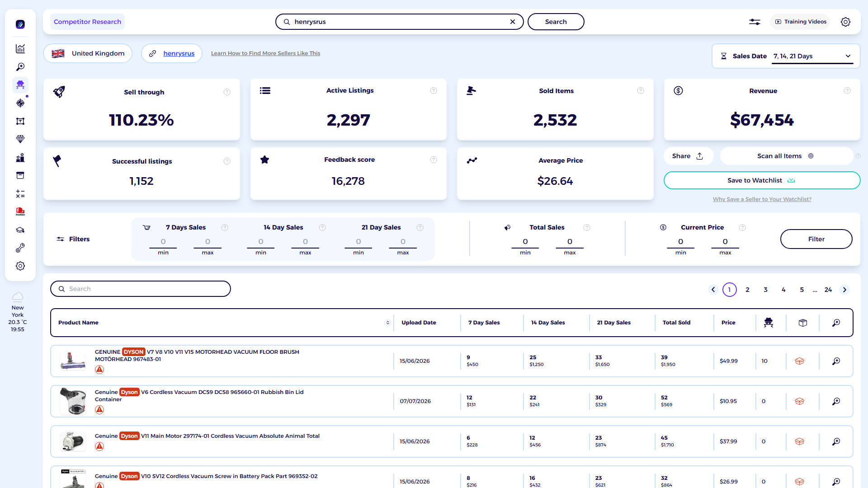Go to page 3
The width and height of the screenshot is (868, 488).
[765, 290]
